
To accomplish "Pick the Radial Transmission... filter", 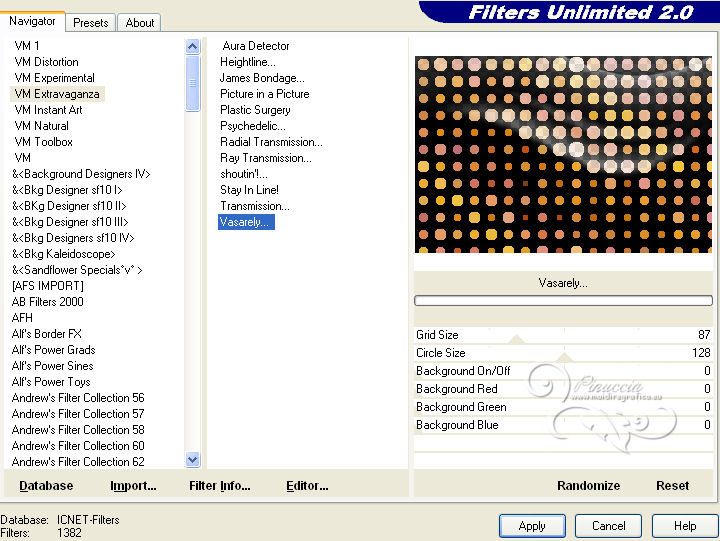I will tap(271, 142).
